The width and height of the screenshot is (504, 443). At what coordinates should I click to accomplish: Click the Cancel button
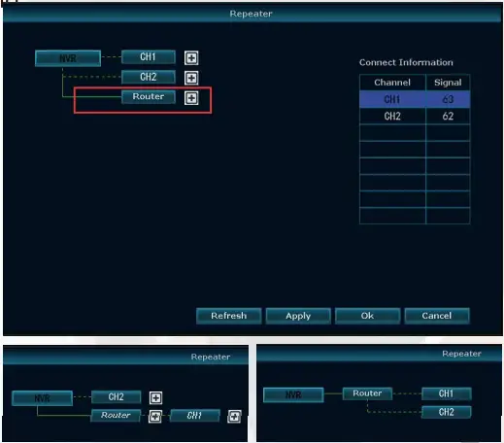437,316
